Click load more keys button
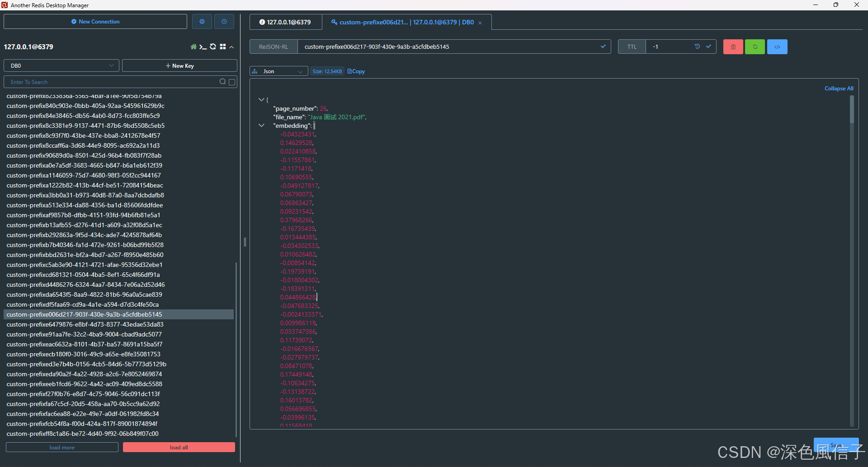 click(x=62, y=447)
